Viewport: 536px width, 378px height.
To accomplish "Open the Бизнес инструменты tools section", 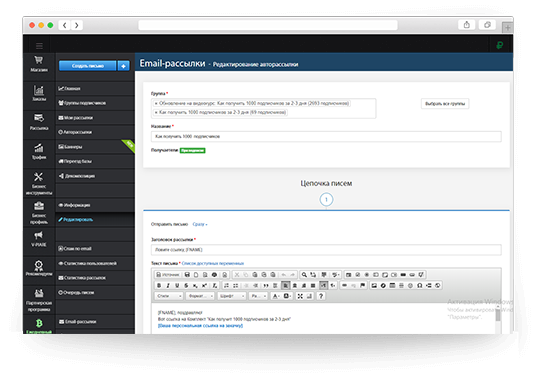I will [39, 183].
